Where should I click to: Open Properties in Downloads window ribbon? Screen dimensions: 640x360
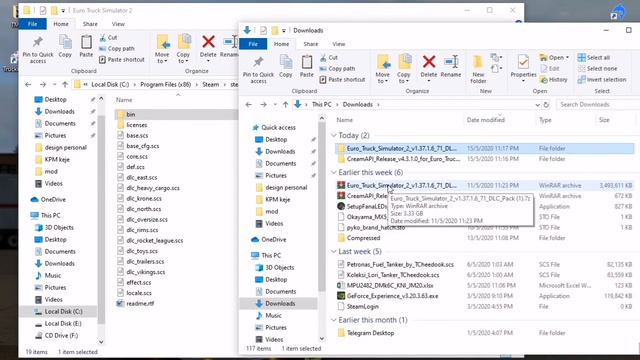pos(523,69)
